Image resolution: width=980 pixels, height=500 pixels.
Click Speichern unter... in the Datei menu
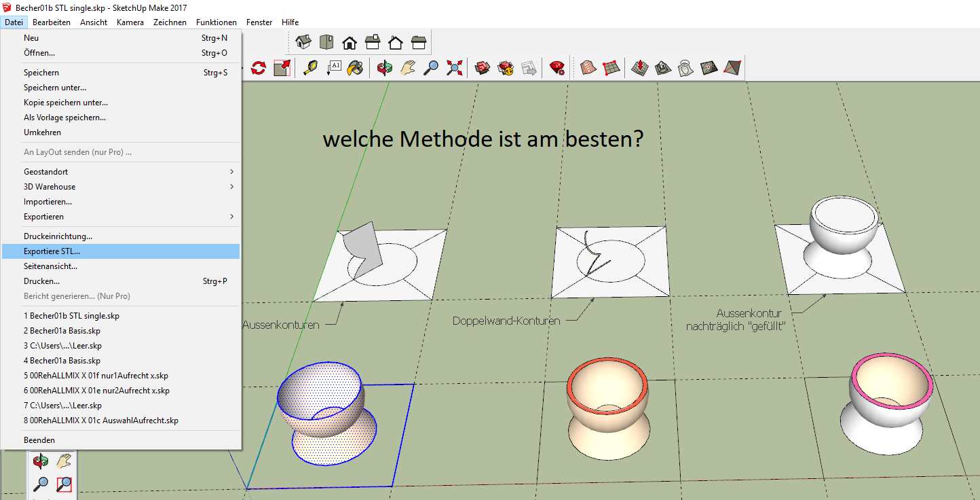55,88
